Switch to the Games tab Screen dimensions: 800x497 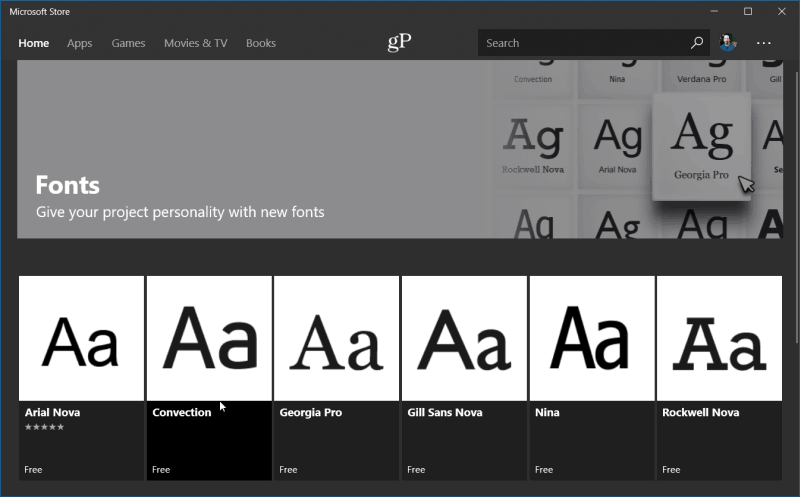[129, 43]
